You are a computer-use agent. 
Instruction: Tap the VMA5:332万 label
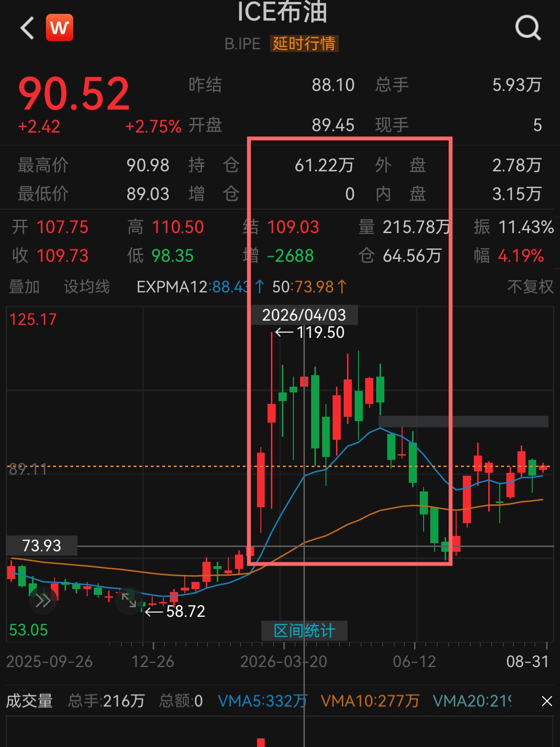(262, 701)
